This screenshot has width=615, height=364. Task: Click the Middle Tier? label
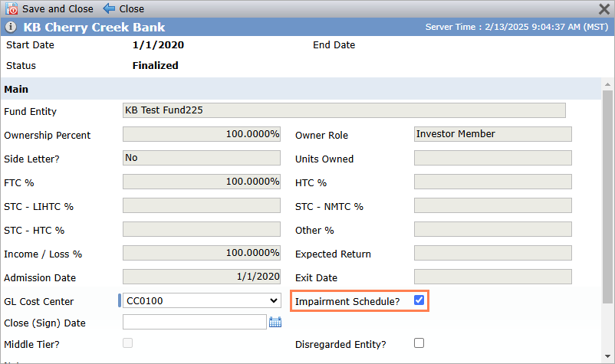click(31, 344)
